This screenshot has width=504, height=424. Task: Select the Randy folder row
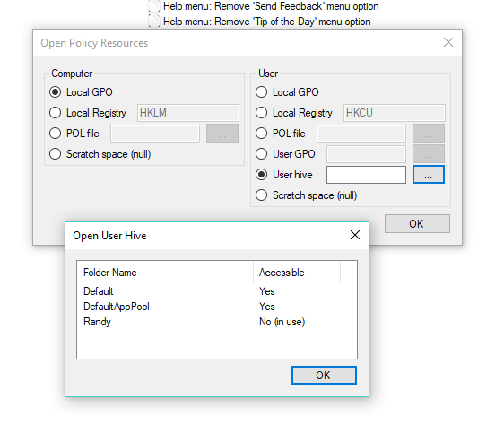click(217, 322)
